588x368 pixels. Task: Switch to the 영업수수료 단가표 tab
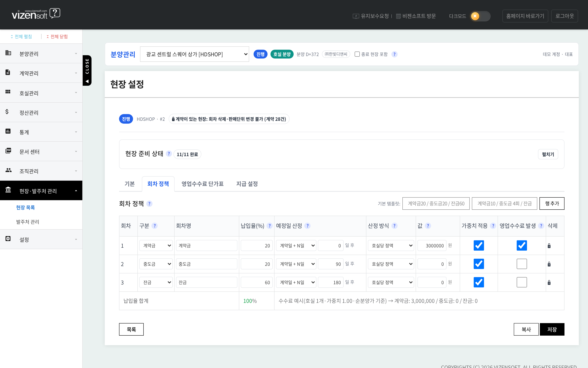(202, 184)
